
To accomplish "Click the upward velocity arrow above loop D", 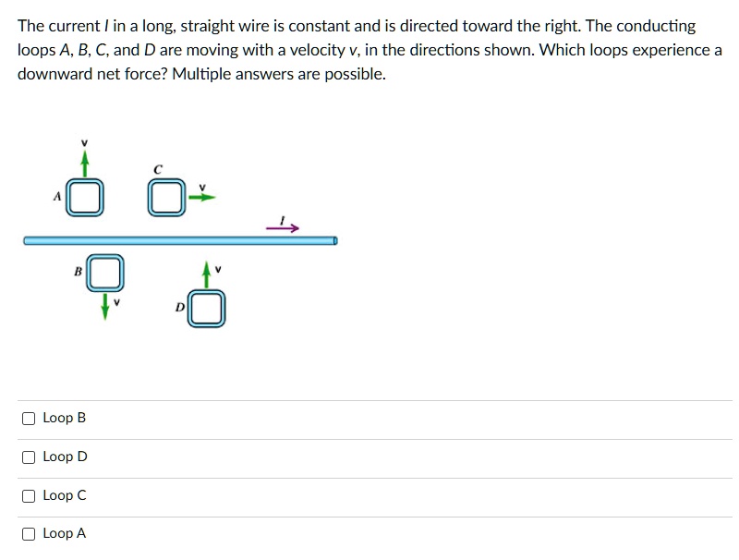I will pyautogui.click(x=207, y=274).
